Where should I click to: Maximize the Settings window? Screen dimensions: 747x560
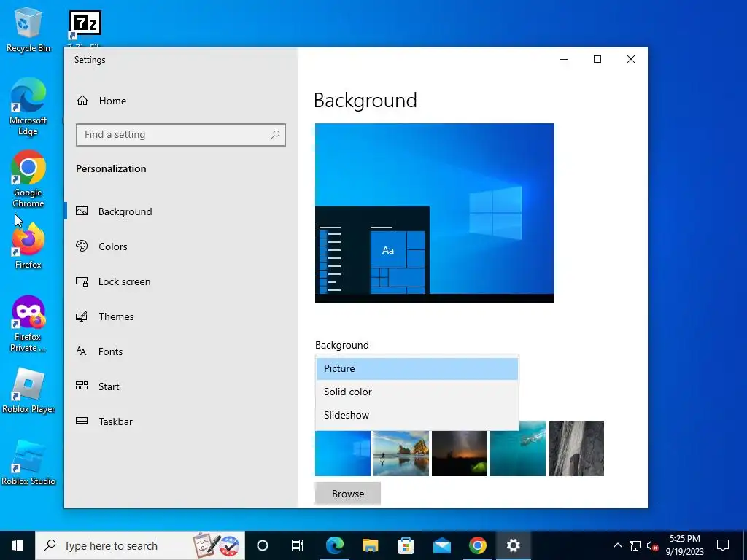(x=597, y=59)
